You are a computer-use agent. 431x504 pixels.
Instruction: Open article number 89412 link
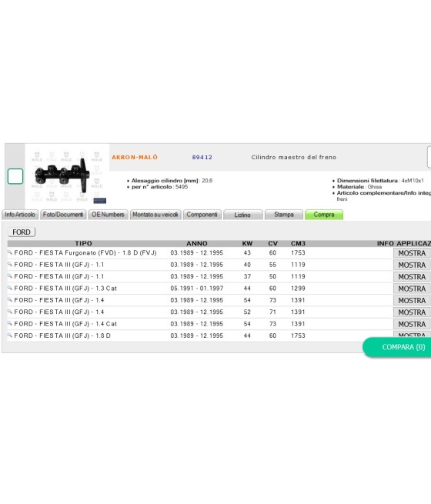[x=202, y=157]
